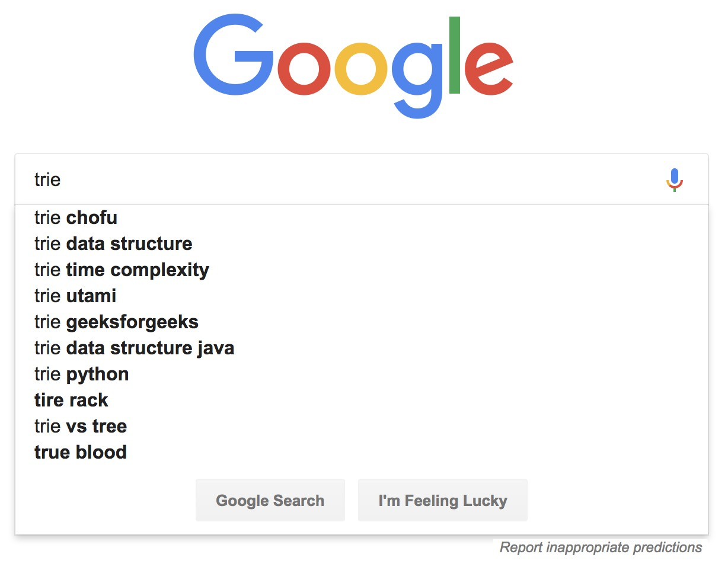Select the 'trie vs tree' suggestion
Image resolution: width=728 pixels, height=570 pixels.
tap(81, 427)
